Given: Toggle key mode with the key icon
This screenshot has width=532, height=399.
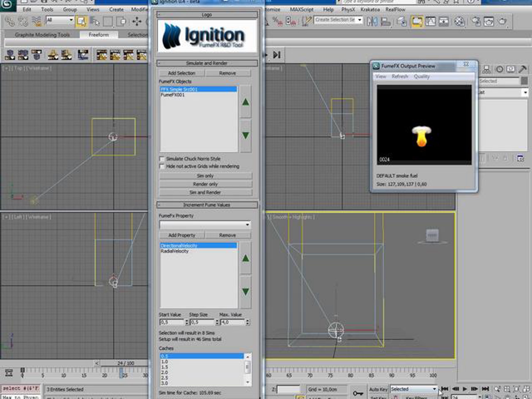Looking at the screenshot, I should tap(358, 393).
